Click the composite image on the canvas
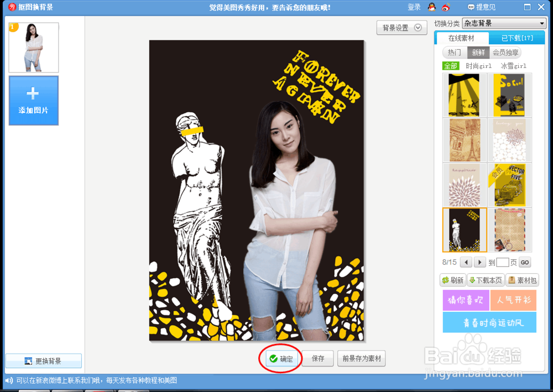Image resolution: width=553 pixels, height=392 pixels. pos(257,190)
